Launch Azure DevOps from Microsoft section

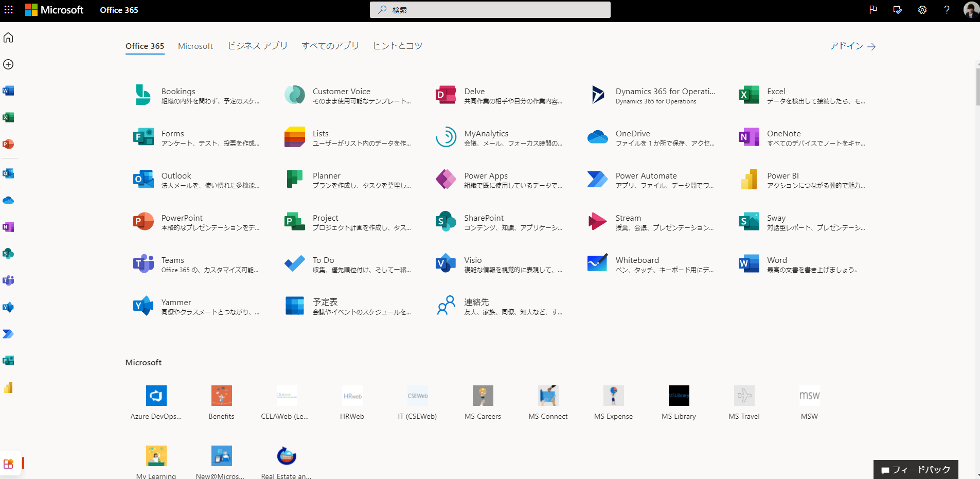(156, 396)
